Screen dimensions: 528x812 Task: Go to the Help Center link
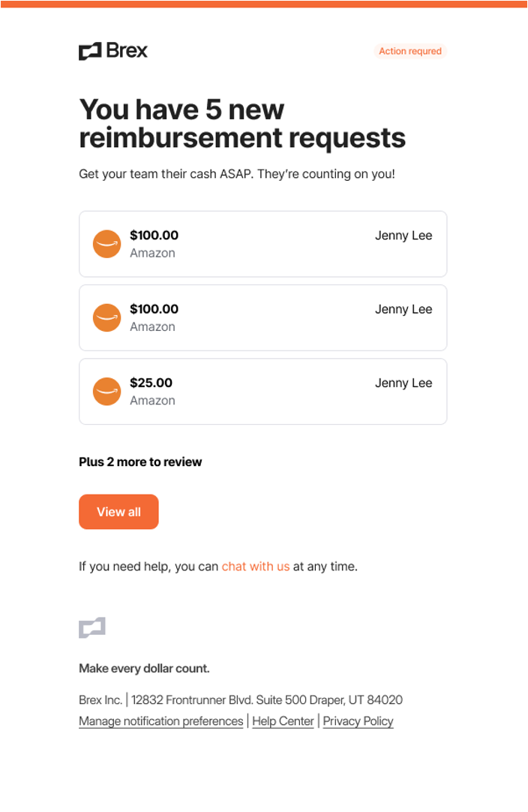[x=283, y=721]
